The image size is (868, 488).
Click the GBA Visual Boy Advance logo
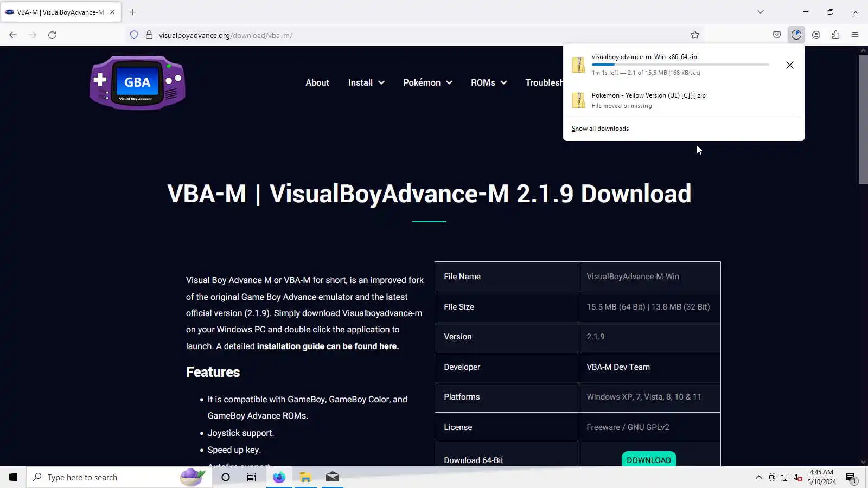click(x=138, y=82)
